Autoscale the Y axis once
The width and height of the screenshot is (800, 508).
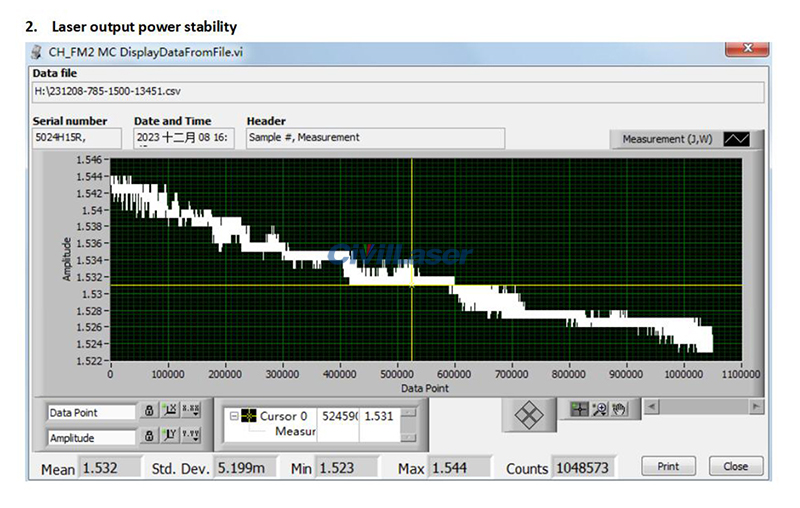(x=169, y=436)
